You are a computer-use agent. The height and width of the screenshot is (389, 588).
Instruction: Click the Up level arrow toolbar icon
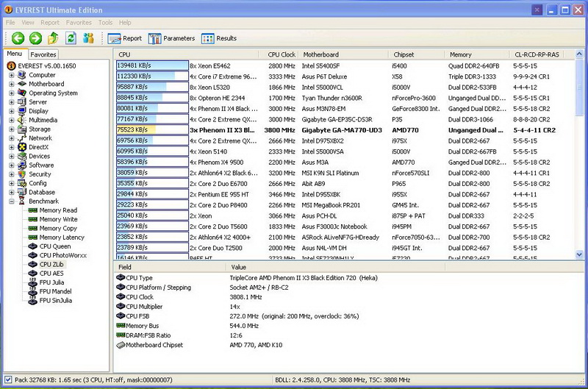point(53,38)
